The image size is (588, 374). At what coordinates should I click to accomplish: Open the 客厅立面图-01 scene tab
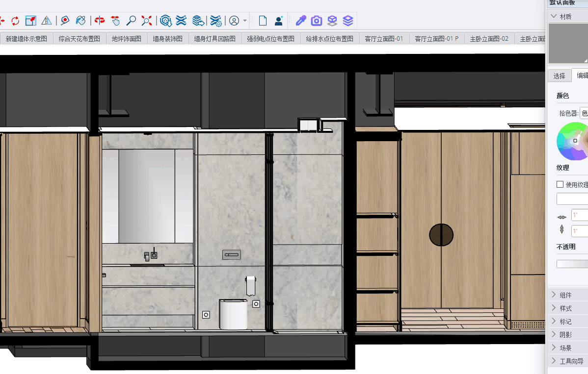click(x=384, y=39)
